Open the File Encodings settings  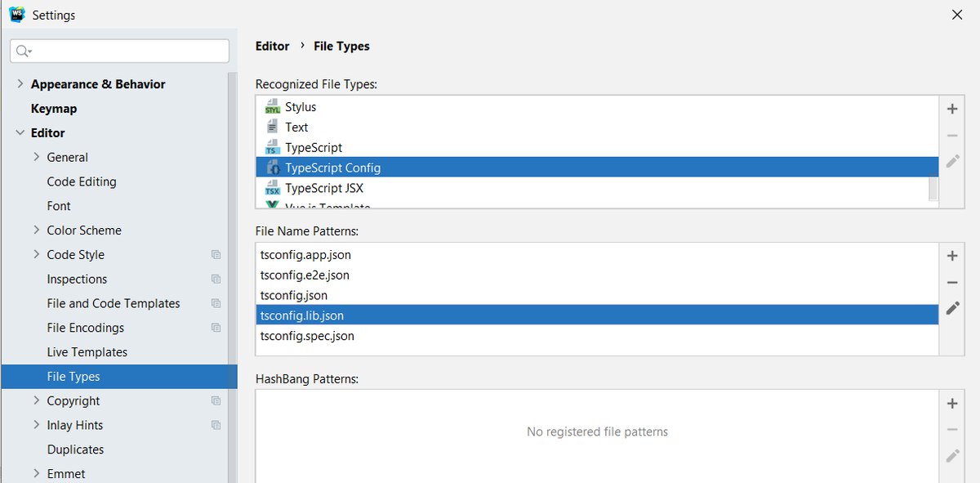pos(86,328)
